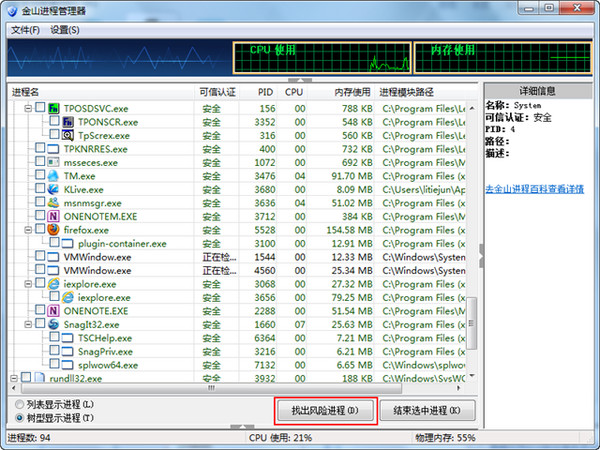The height and width of the screenshot is (450, 600).
Task: Sort by the PID column header
Action: (x=264, y=91)
